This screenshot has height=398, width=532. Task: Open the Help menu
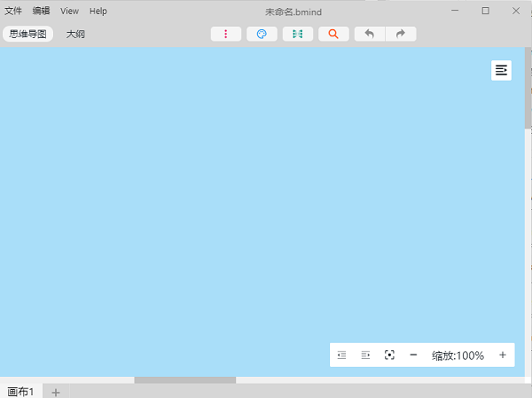point(98,11)
